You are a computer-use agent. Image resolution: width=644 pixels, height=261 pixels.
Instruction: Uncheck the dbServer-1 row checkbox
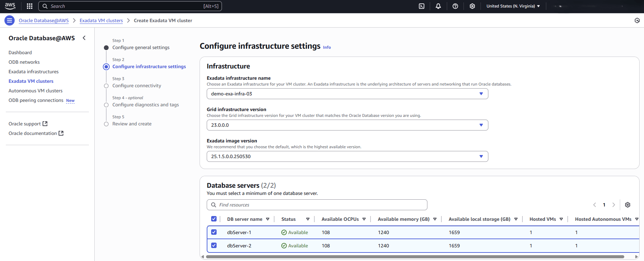(x=214, y=232)
